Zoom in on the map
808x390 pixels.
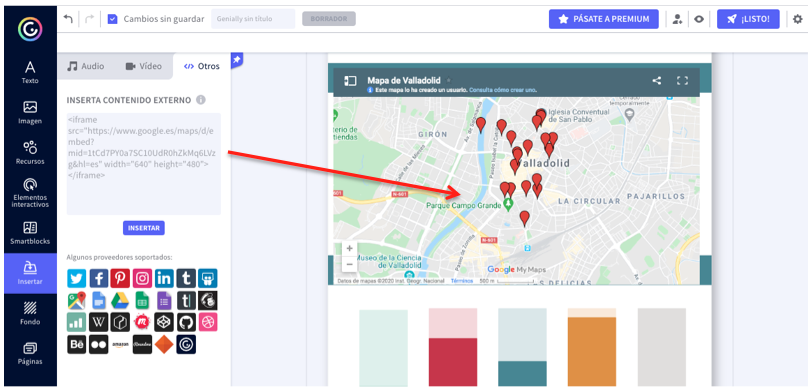click(349, 248)
